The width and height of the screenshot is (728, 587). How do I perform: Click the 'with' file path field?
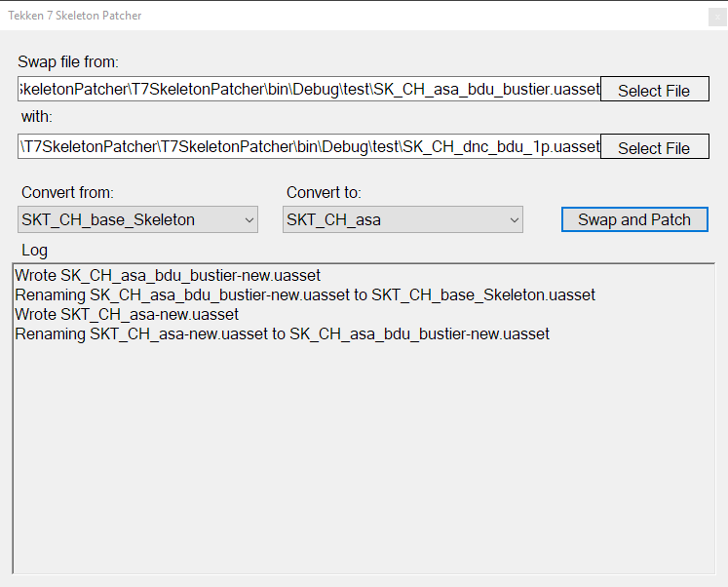point(309,146)
